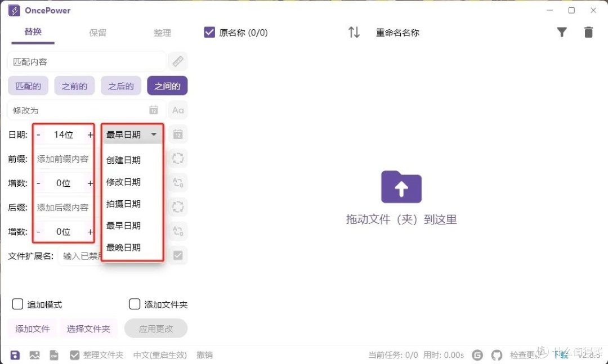Viewport: 608px width, 364px height.
Task: Click the trash bin delete icon
Action: tap(588, 32)
